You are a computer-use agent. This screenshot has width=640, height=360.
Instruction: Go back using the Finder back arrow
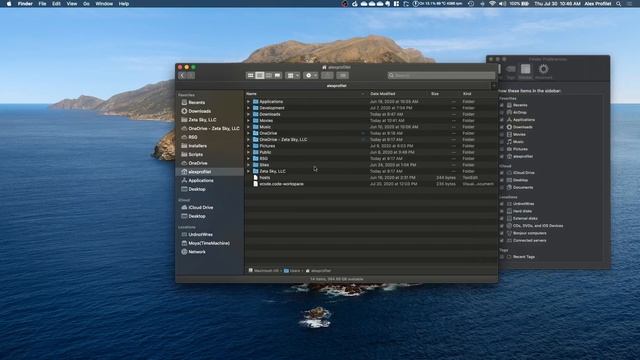tap(182, 76)
